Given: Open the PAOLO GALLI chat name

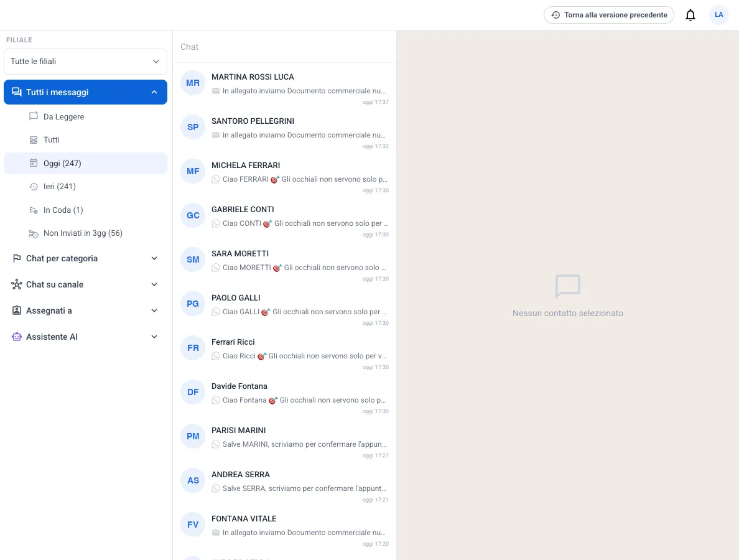Looking at the screenshot, I should [x=236, y=298].
